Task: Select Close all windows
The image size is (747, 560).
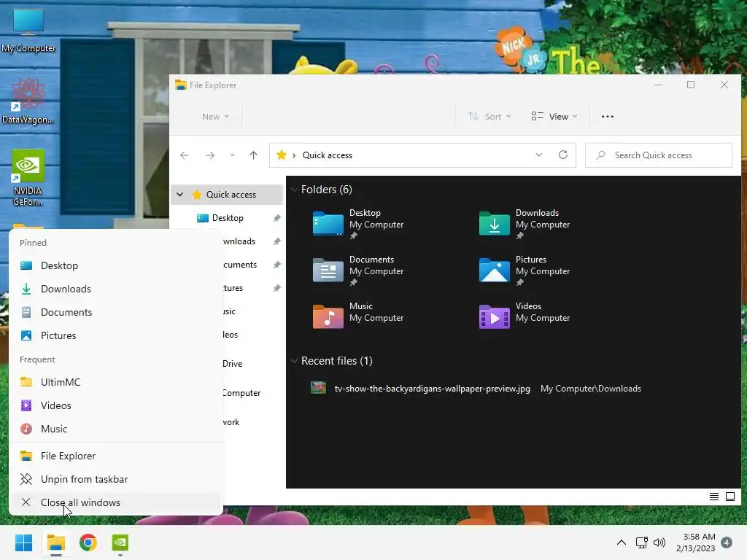Action: click(x=116, y=502)
